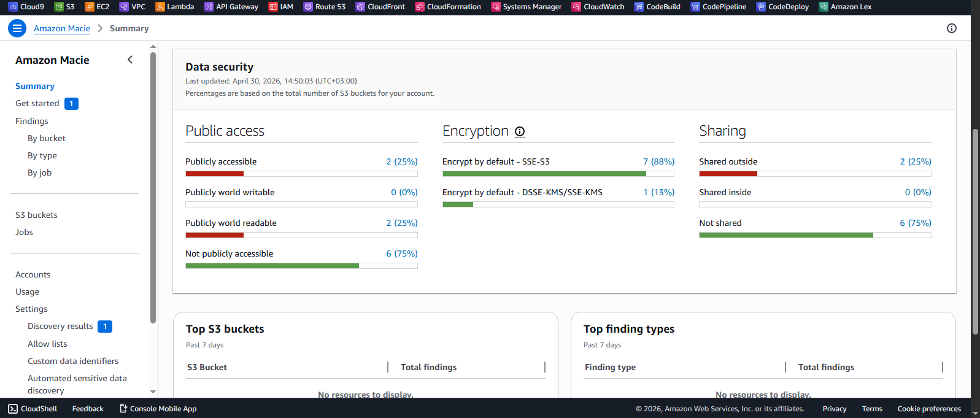Click the Finding type column header
Screen dimensions: 980x418
[x=610, y=367]
